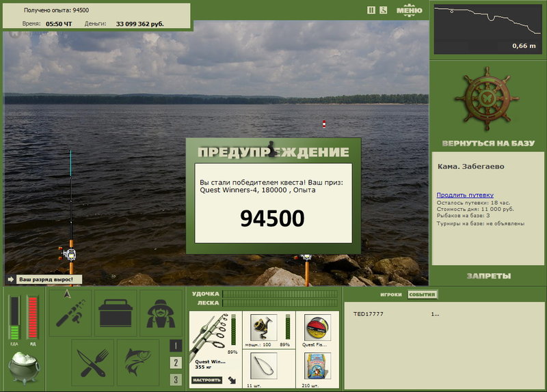
Task: Click the S icon in top bar
Action: pos(383,10)
